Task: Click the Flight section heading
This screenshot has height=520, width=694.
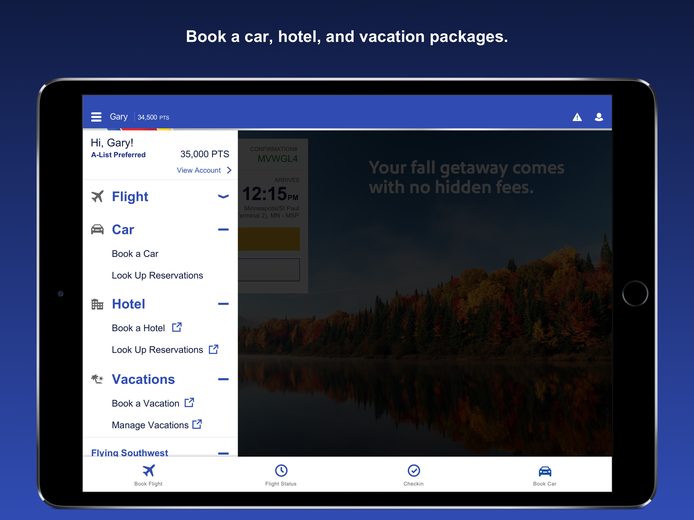Action: (x=130, y=196)
